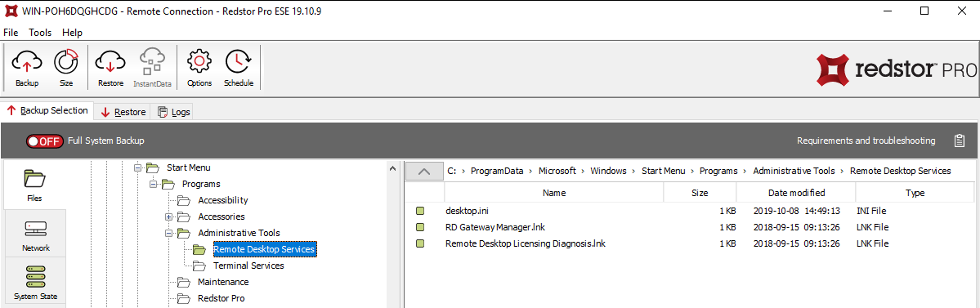The width and height of the screenshot is (980, 308).
Task: Open the Options gear icon
Action: [199, 68]
